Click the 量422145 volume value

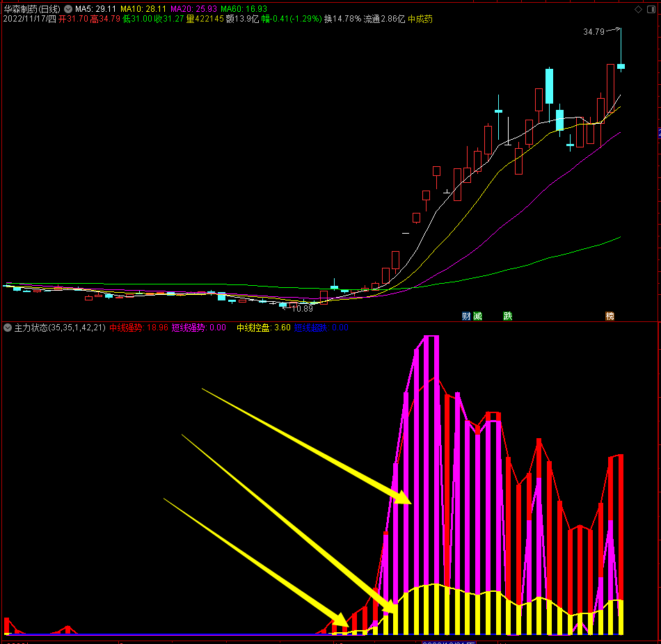tap(205, 19)
